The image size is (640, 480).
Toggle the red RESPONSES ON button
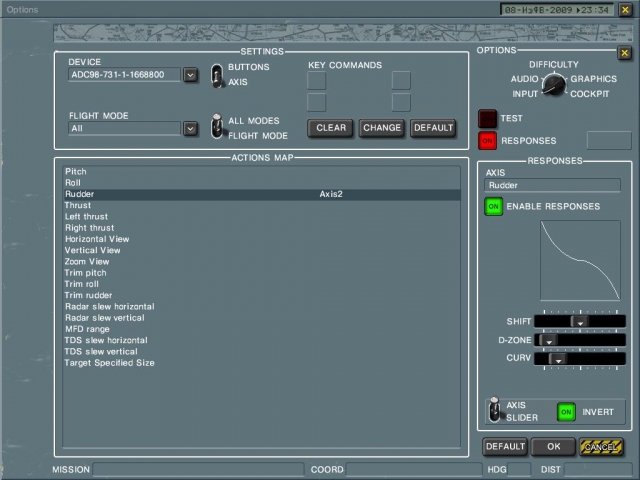[x=487, y=141]
